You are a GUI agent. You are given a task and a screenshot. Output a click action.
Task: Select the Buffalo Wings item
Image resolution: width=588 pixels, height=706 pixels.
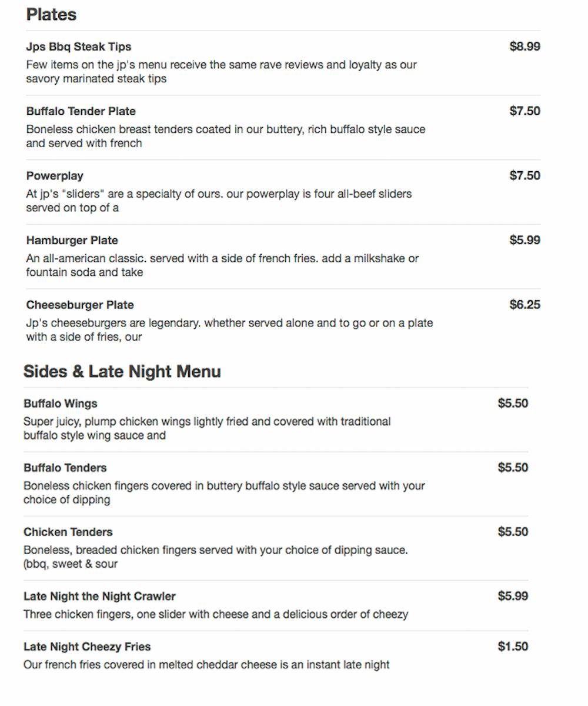point(61,404)
